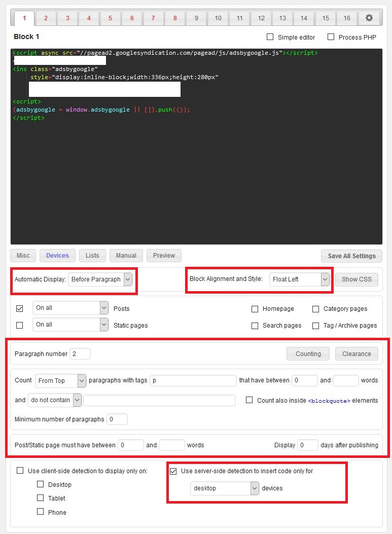392x534 pixels.
Task: Click the Paragraph number input field
Action: (80, 354)
